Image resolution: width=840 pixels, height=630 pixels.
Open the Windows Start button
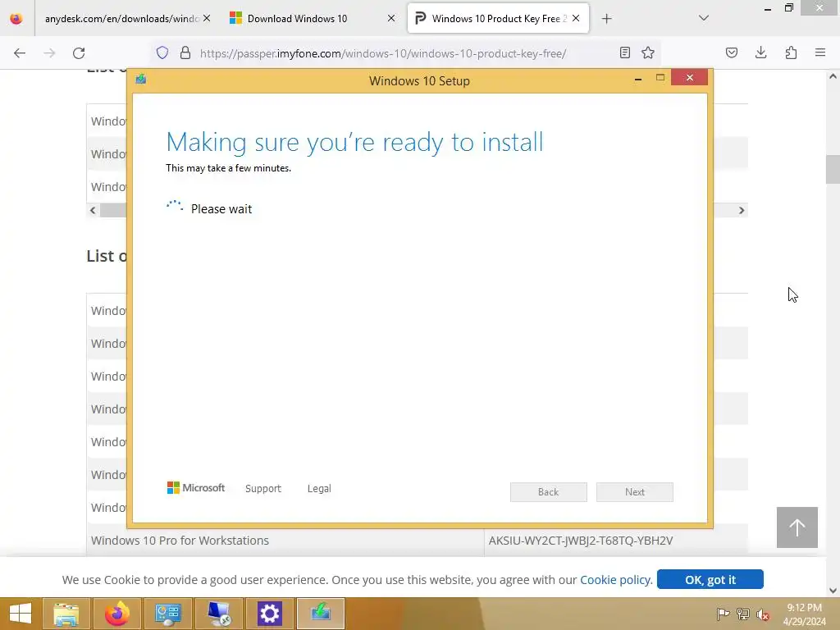tap(21, 614)
